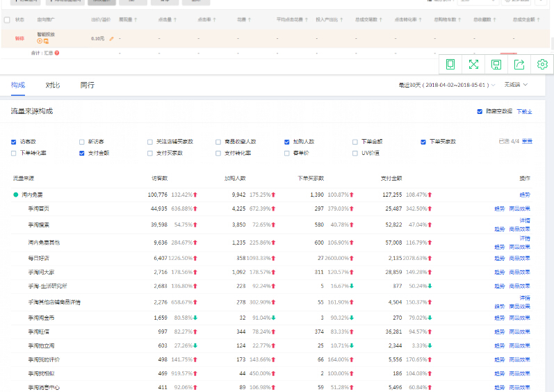Viewport: 554px width, 392px height.
Task: Switch to the 对比 tab
Action: tap(52, 85)
